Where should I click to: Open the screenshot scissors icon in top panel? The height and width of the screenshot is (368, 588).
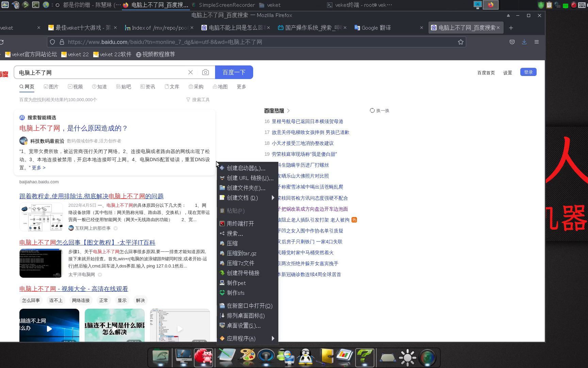tap(478, 5)
